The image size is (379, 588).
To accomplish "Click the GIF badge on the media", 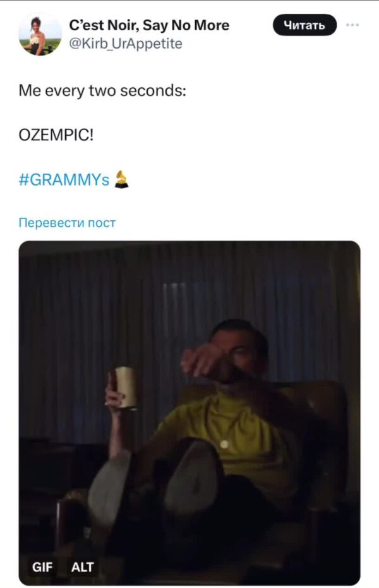I will [x=42, y=567].
